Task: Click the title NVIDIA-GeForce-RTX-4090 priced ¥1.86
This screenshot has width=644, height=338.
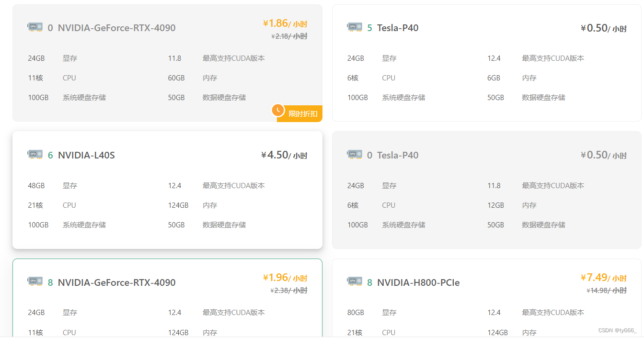Action: click(116, 28)
